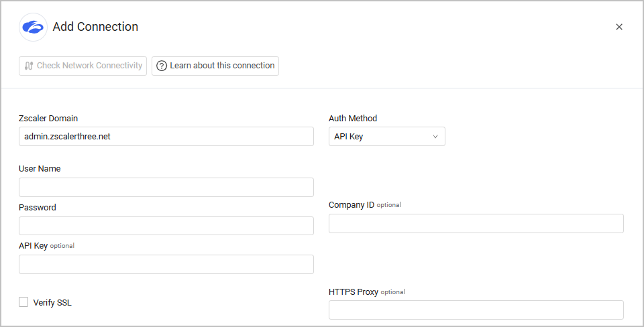644x327 pixels.
Task: Enable the Verify SSL checkbox
Action: [23, 302]
